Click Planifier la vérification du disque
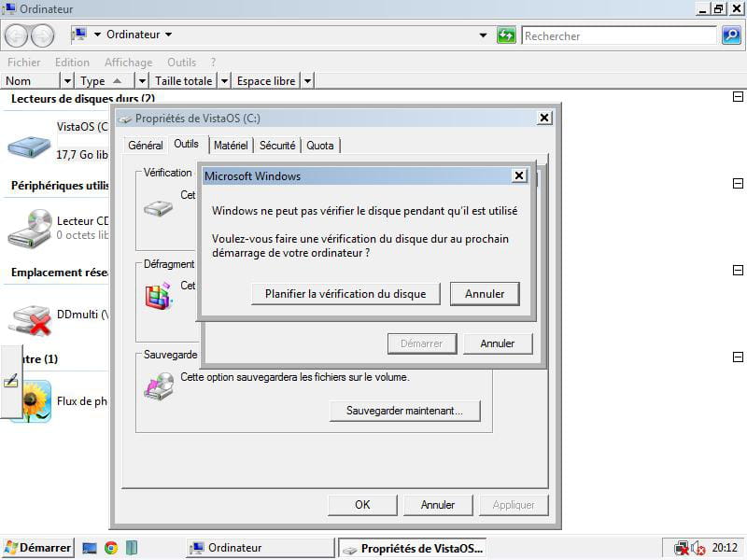This screenshot has width=747, height=560. pos(345,294)
